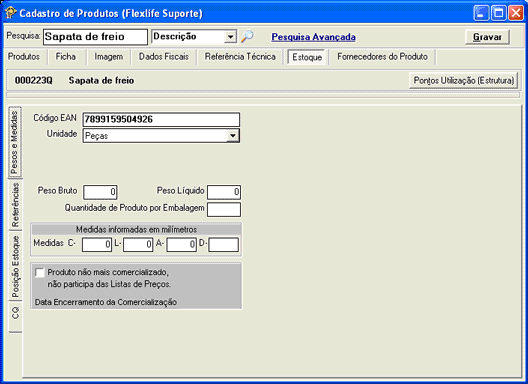
Task: Click the Peso Bruto field
Action: tap(100, 192)
